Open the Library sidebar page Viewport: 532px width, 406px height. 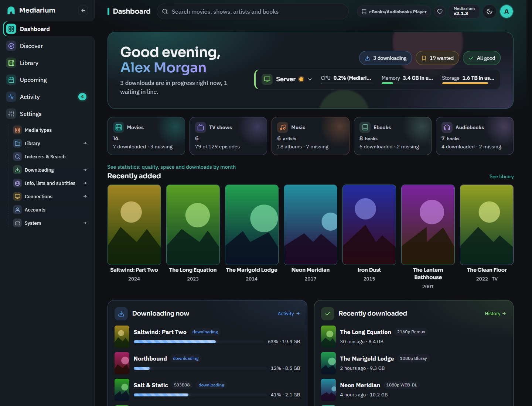tap(47, 63)
